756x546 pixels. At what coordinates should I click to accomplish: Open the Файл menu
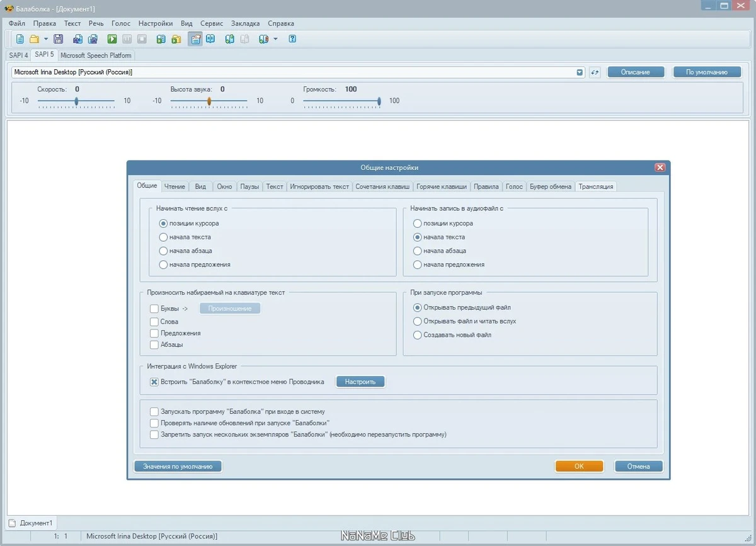tap(16, 23)
